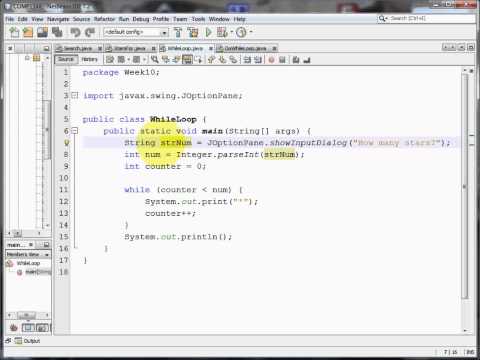Click the Search field in menu bar
480x360 pixels.
(x=427, y=18)
